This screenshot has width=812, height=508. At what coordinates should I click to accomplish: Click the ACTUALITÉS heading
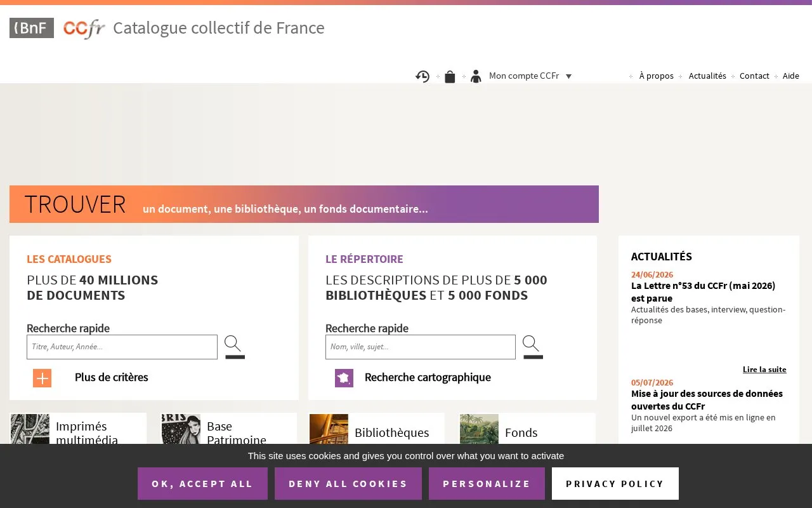point(662,257)
